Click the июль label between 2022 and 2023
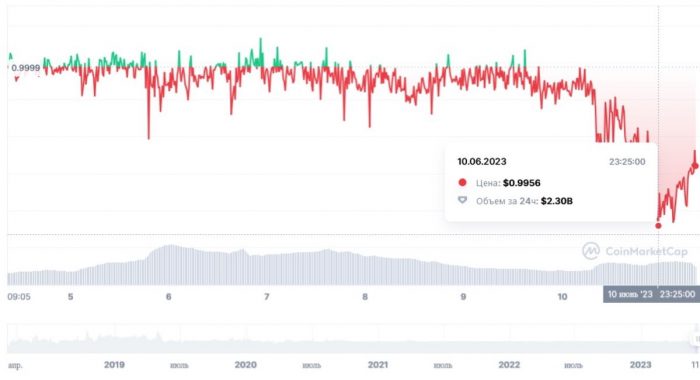 point(573,365)
